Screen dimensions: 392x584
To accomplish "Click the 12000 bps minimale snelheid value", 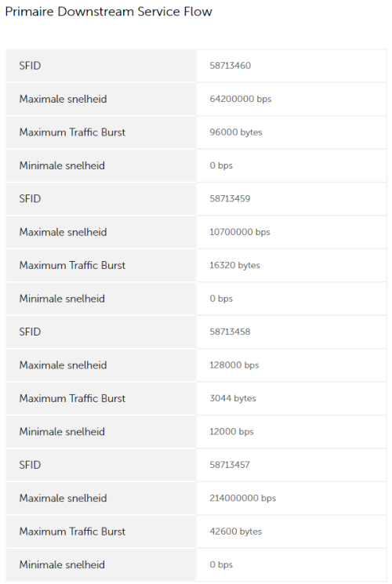I will (x=231, y=432).
